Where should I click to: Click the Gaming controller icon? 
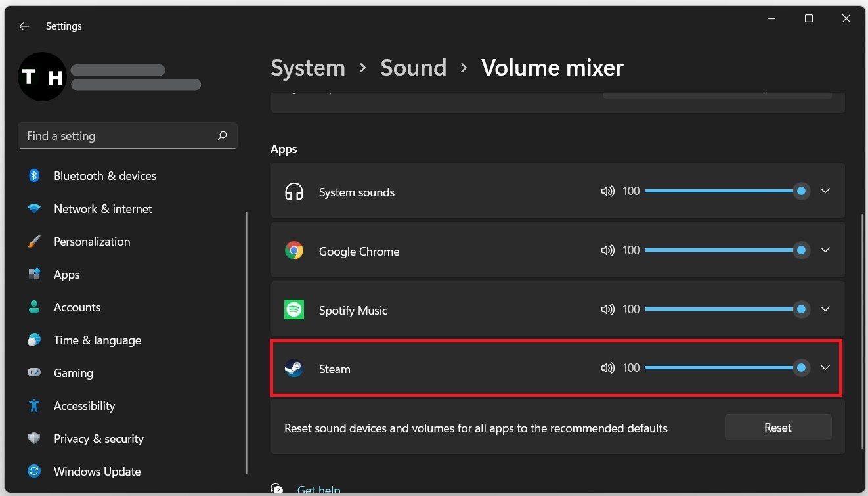click(34, 372)
